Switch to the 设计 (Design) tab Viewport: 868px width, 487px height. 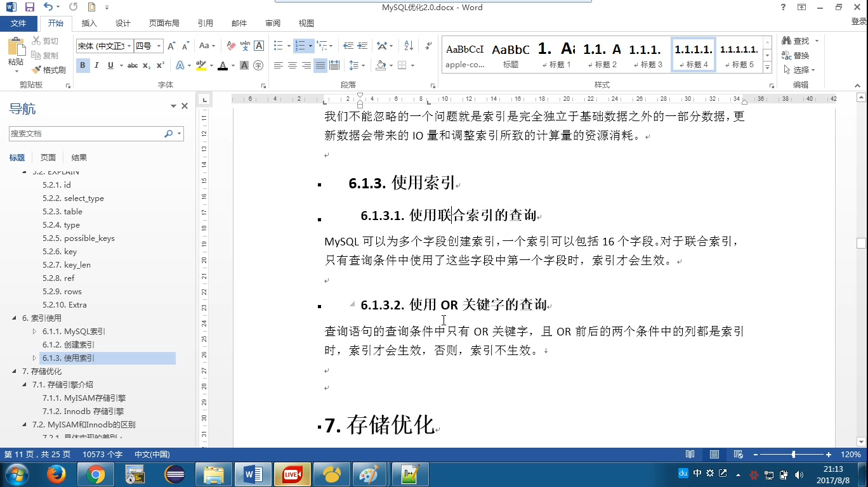pyautogui.click(x=123, y=23)
